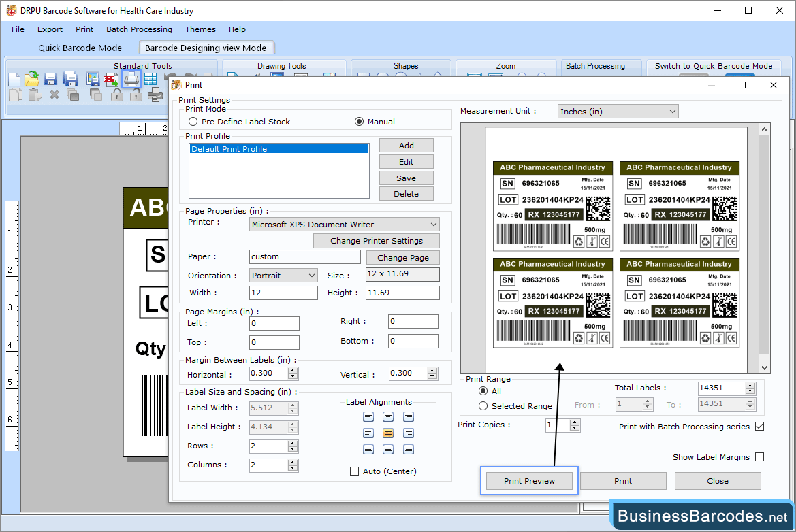Select Pre Define Label Stock print mode

click(193, 122)
